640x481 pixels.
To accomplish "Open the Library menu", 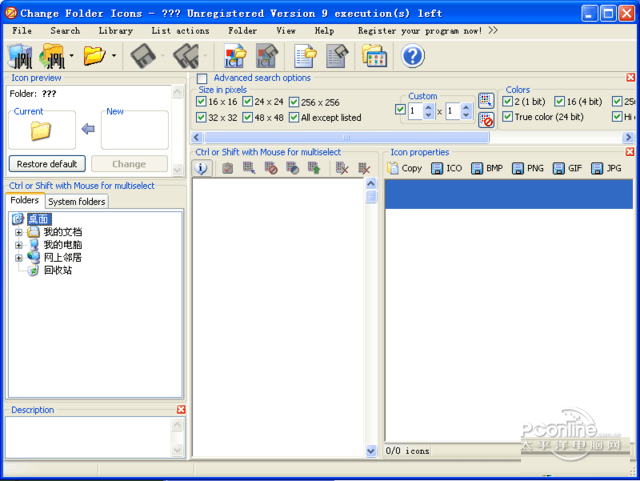I will point(115,31).
